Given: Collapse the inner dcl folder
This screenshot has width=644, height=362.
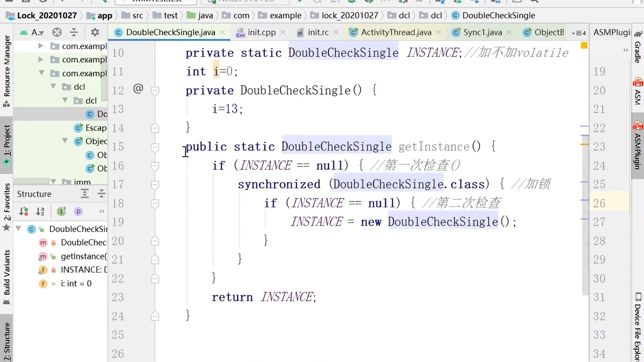Looking at the screenshot, I should pos(65,100).
